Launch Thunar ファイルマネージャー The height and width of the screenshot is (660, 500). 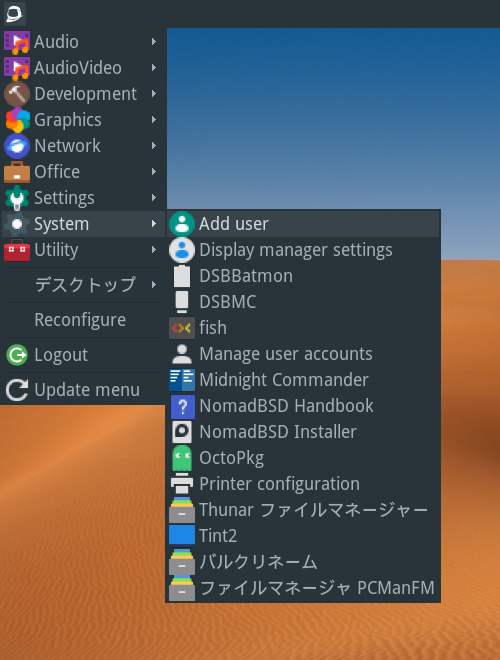coord(303,510)
